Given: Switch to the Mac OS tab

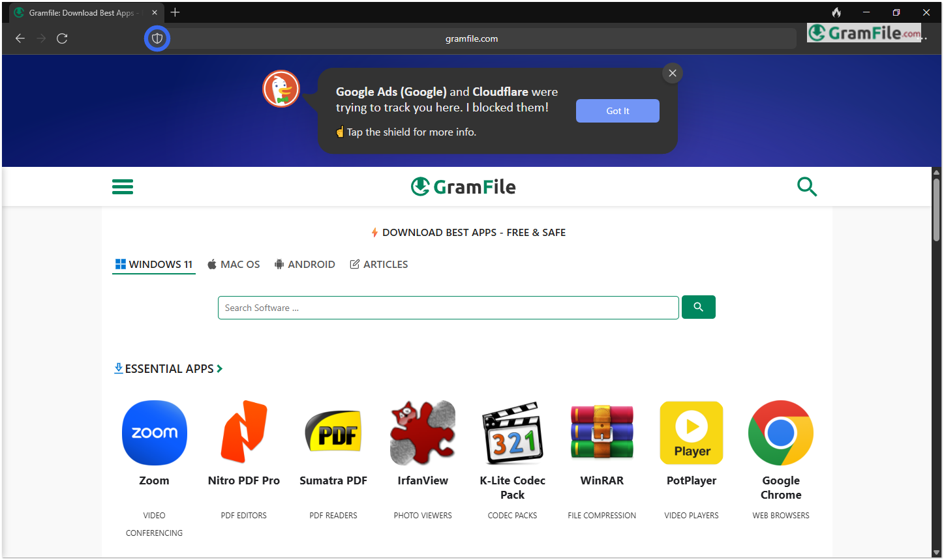Looking at the screenshot, I should (234, 264).
